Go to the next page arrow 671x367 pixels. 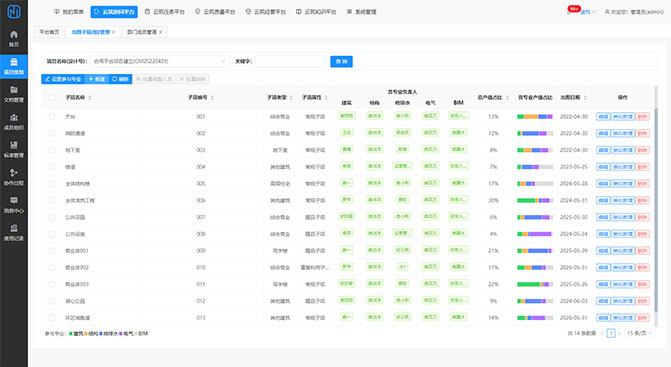[x=619, y=333]
